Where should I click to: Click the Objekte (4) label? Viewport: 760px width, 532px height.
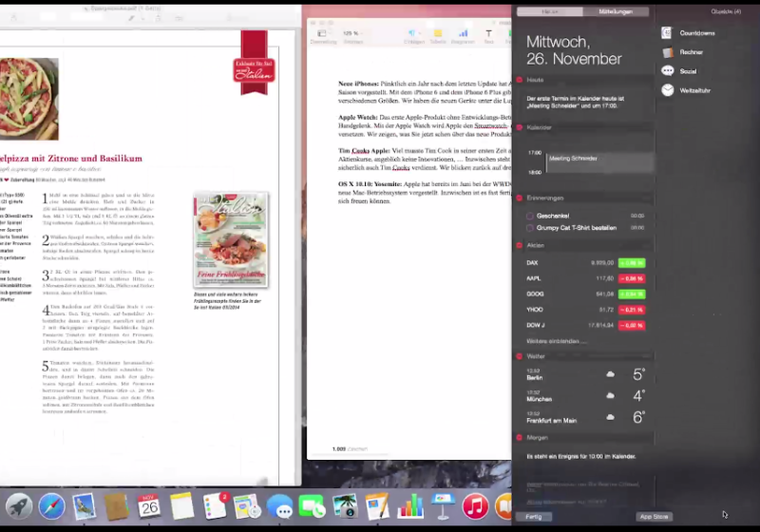pos(726,11)
